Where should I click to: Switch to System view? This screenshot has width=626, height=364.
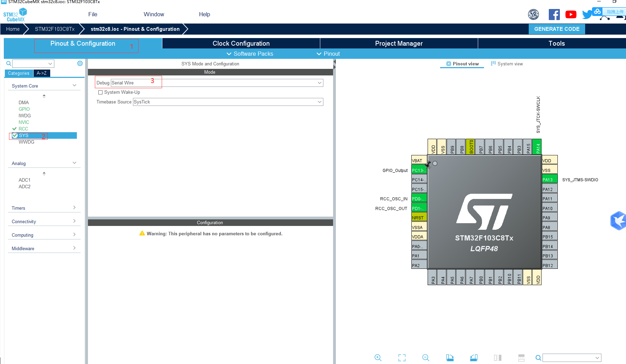tap(507, 64)
